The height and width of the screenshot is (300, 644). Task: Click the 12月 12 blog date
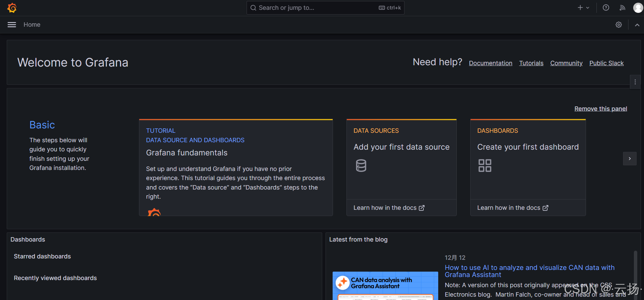pyautogui.click(x=455, y=258)
